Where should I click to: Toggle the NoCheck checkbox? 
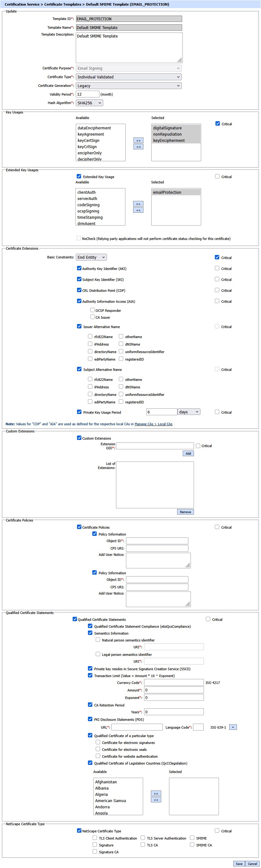click(79, 238)
